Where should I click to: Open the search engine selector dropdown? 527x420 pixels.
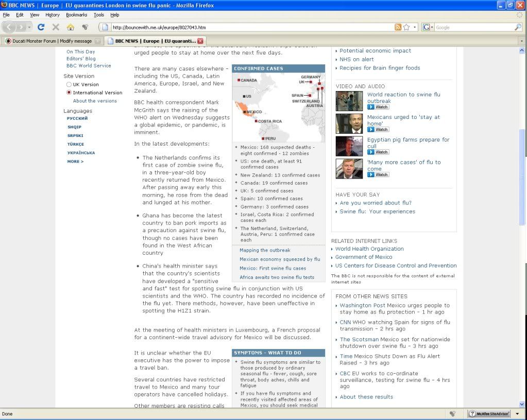point(428,27)
